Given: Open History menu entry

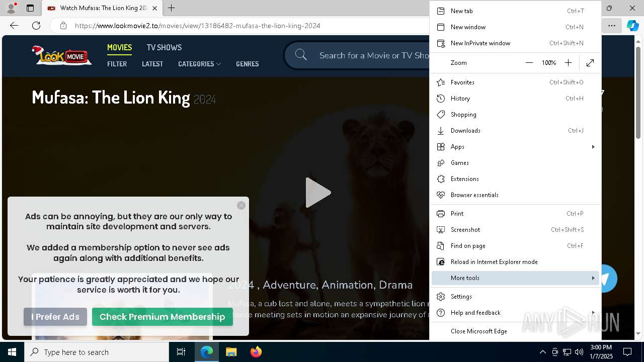Looking at the screenshot, I should (515, 99).
